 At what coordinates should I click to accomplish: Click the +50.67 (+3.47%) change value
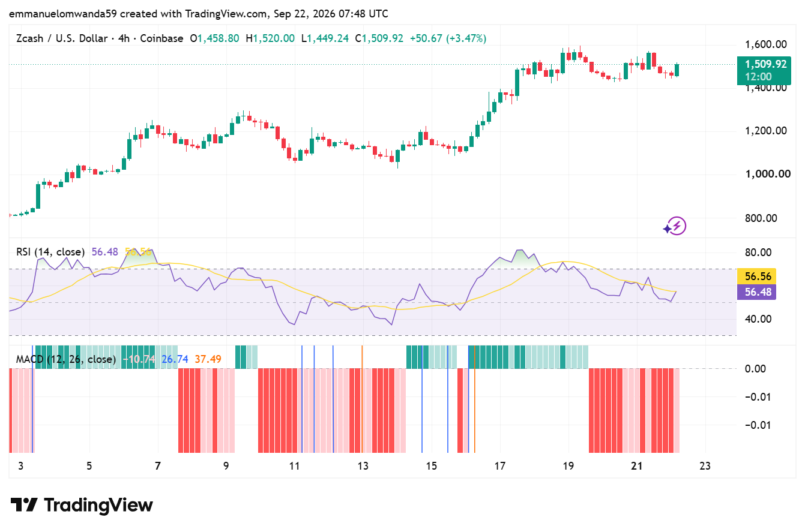448,38
